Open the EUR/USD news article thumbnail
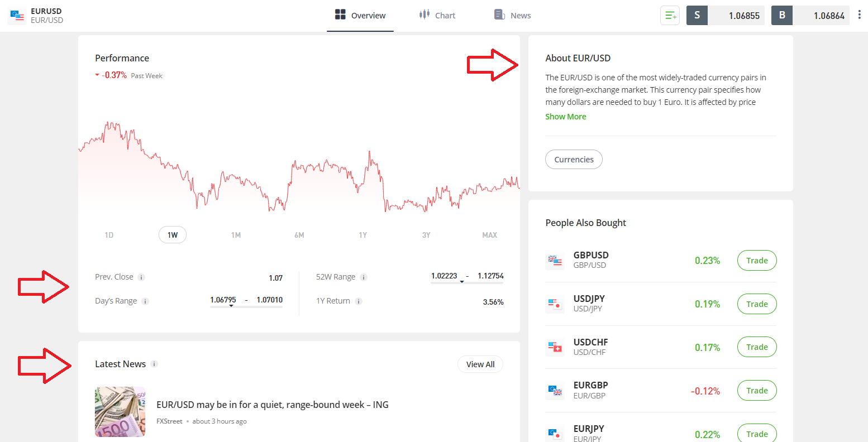868x442 pixels. coord(120,412)
